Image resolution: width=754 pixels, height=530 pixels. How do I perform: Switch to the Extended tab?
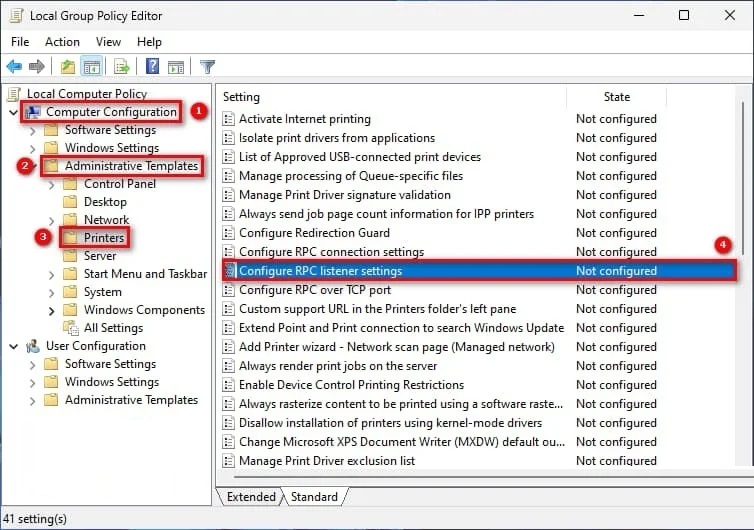click(x=251, y=497)
